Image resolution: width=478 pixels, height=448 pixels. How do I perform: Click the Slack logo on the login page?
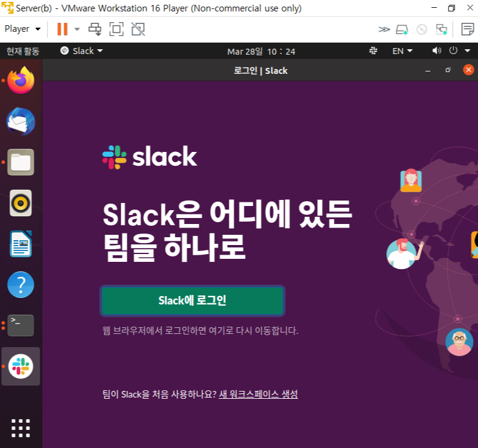150,157
